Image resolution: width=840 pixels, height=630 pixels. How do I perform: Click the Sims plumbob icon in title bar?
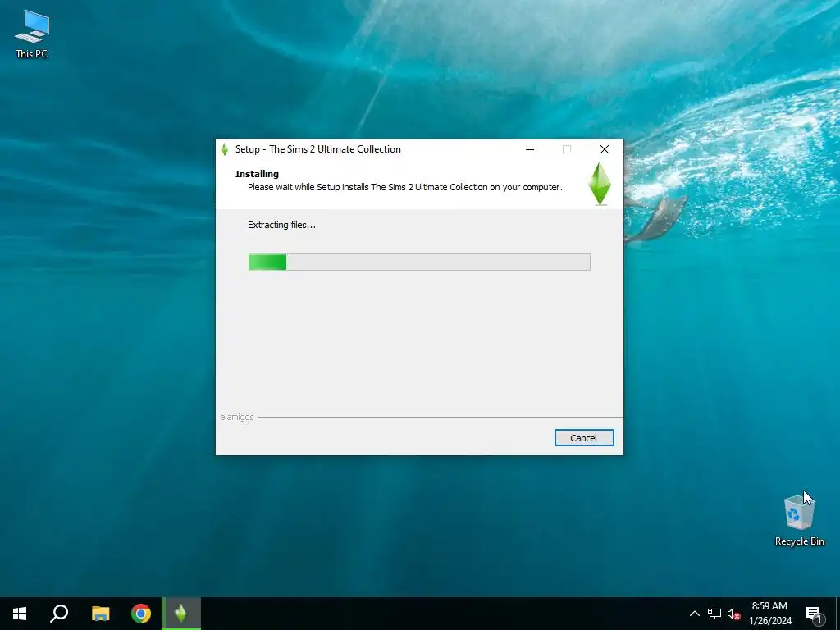tap(225, 149)
